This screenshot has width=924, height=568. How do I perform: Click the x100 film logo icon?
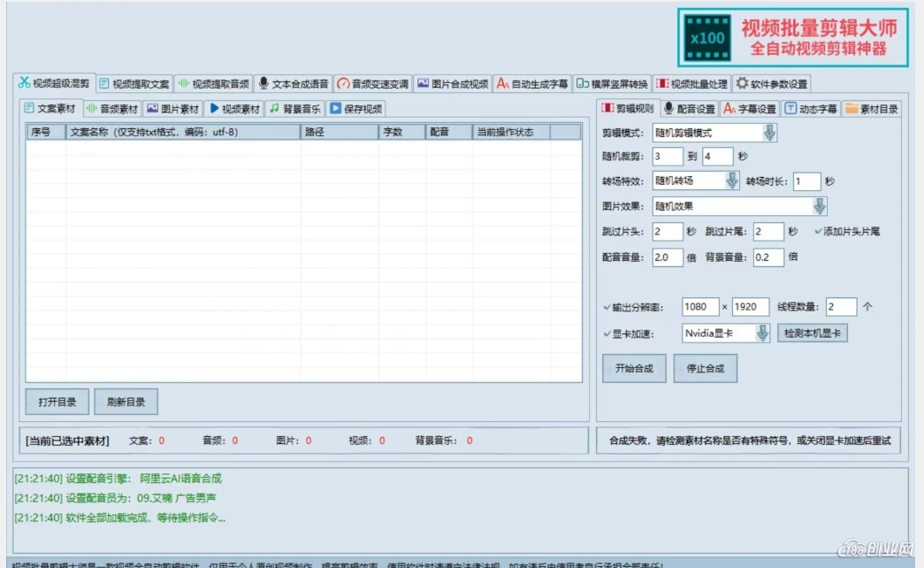tap(707, 38)
